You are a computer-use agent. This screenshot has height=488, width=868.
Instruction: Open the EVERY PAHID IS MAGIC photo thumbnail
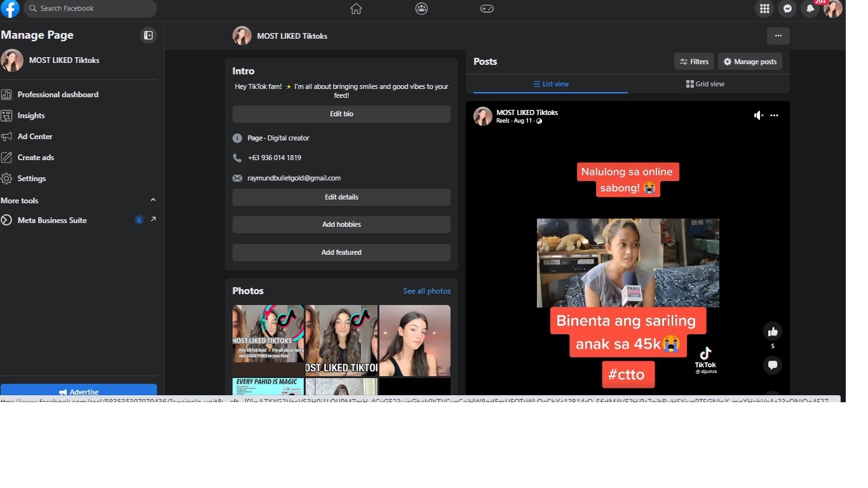tap(268, 386)
